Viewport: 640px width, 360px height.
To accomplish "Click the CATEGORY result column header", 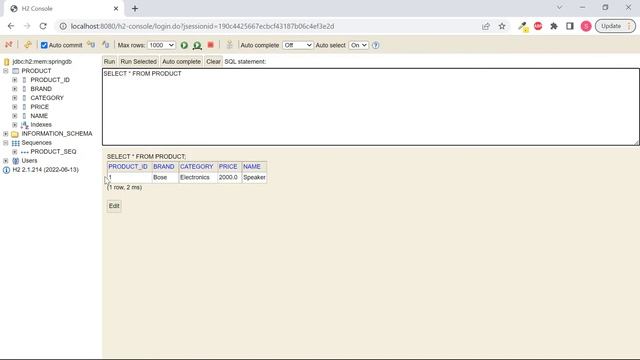I will (197, 167).
